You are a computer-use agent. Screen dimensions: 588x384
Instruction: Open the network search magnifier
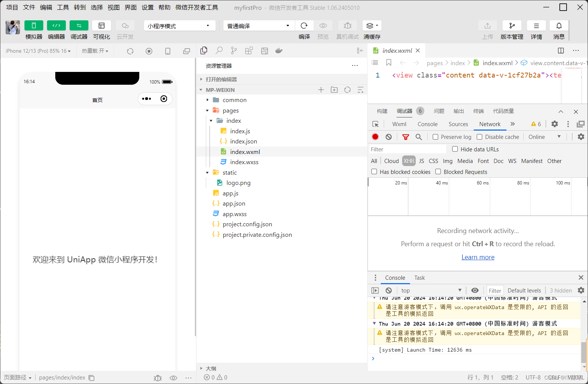click(419, 137)
